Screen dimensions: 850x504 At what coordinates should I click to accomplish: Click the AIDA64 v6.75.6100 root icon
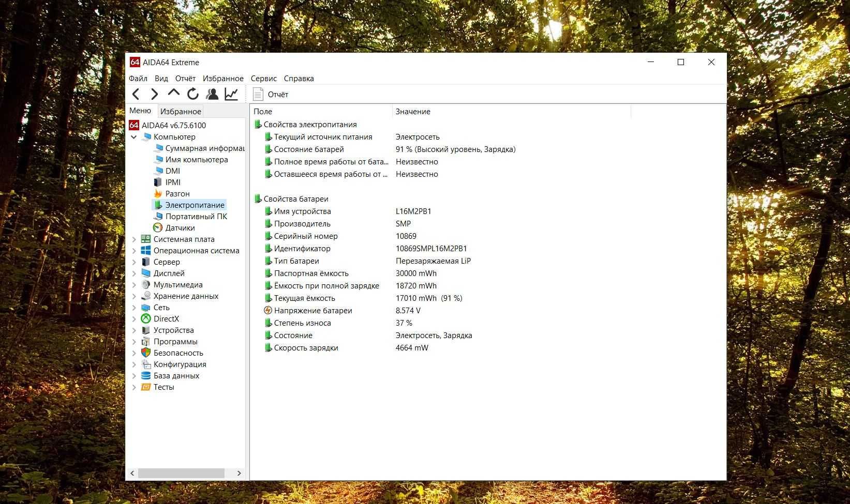[134, 125]
